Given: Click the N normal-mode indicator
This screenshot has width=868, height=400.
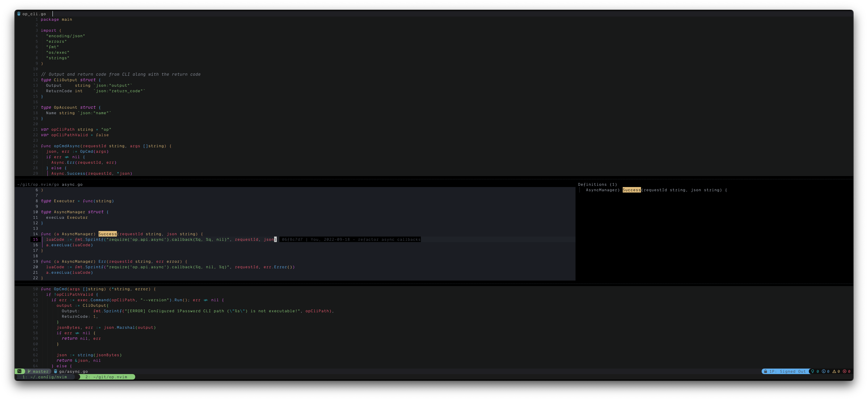Looking at the screenshot, I should point(20,371).
